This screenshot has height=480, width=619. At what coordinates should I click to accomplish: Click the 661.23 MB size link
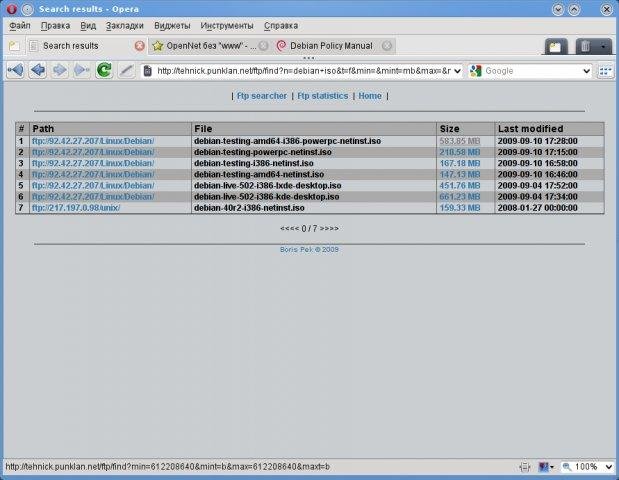(x=460, y=197)
